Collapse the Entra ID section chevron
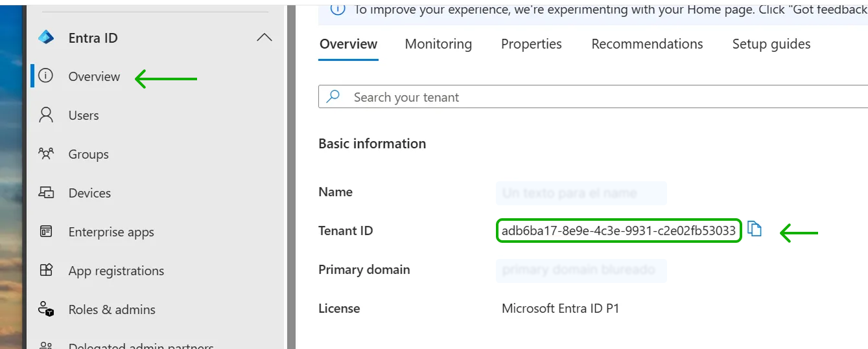 [264, 38]
